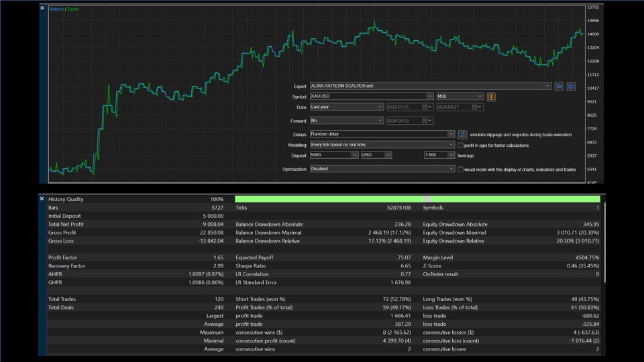644x362 pixels.
Task: Open the Expert dropdown
Action: tap(431, 86)
